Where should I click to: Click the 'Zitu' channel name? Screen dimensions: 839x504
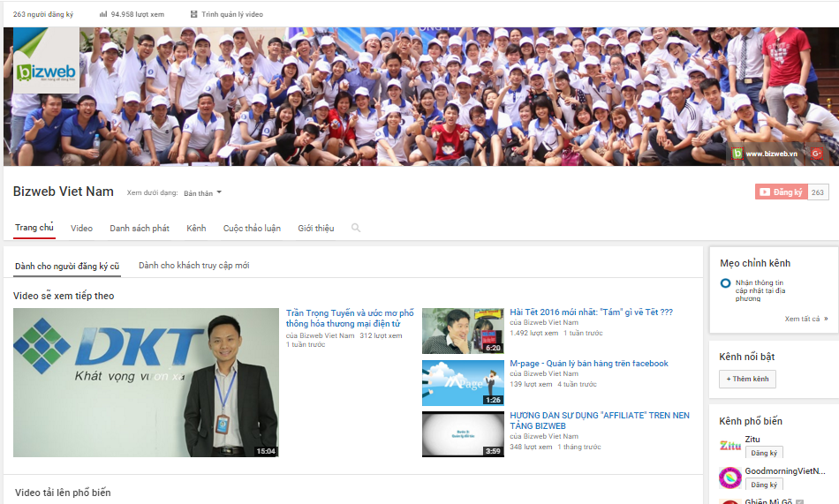coord(752,440)
